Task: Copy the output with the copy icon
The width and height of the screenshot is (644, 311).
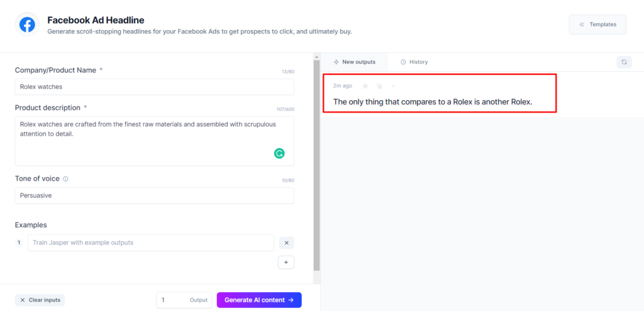Action: click(x=379, y=86)
